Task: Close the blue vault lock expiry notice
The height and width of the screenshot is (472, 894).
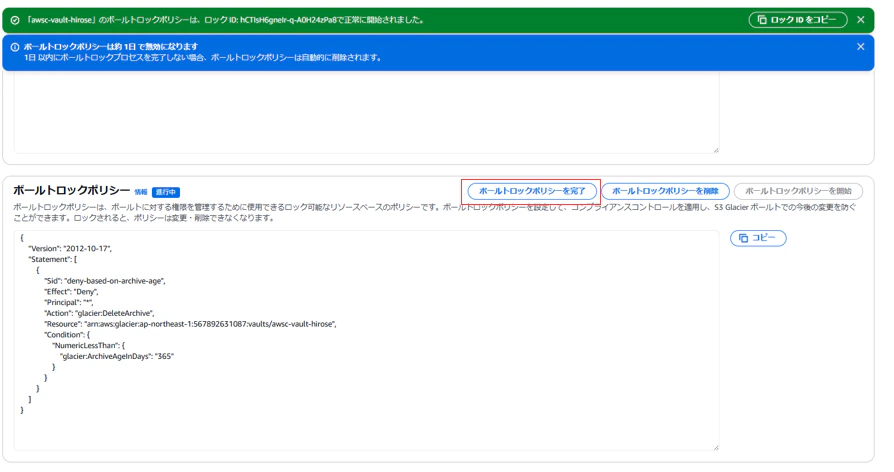Action: [x=860, y=47]
